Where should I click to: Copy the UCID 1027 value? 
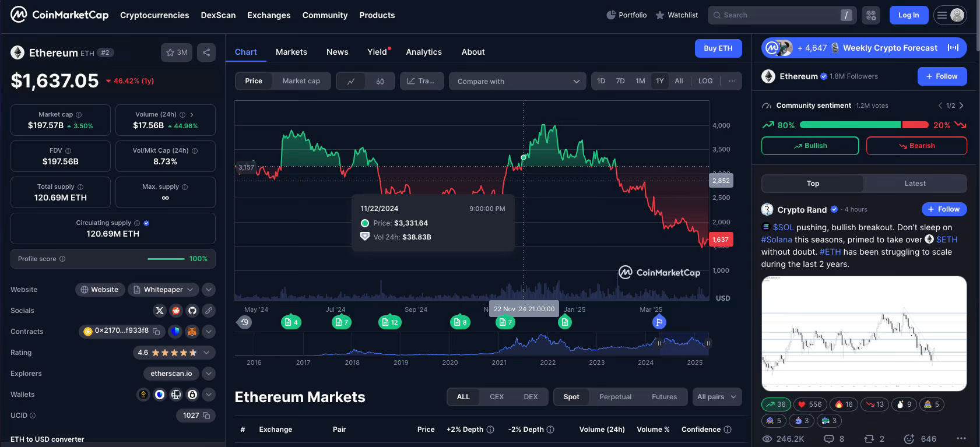(x=206, y=416)
